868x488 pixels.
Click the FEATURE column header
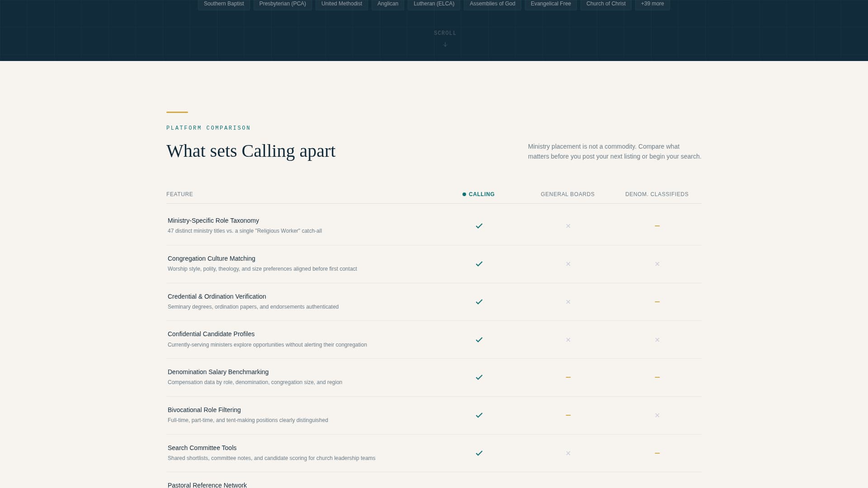click(x=179, y=194)
